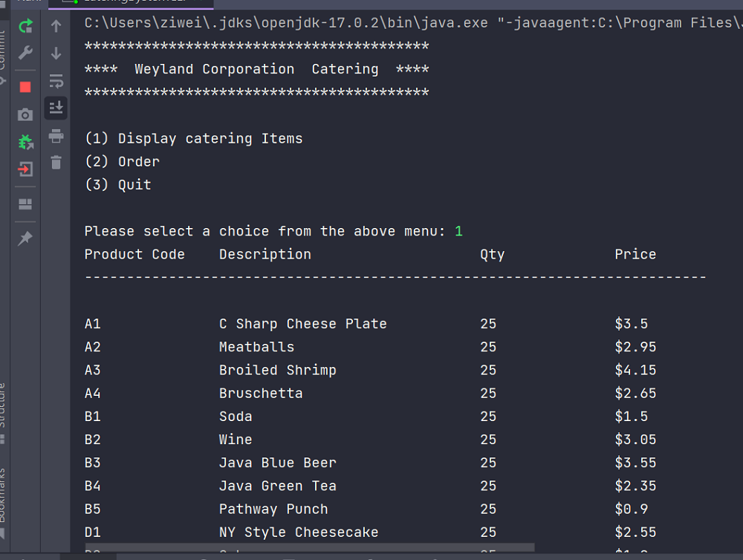Attach debugger to process bug icon
This screenshot has width=743, height=560.
[x=25, y=142]
